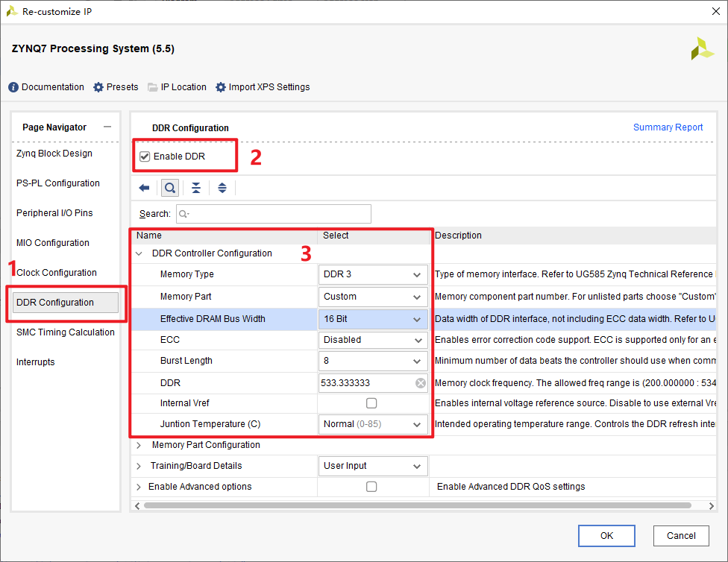Expand the Enable Advanced options section

(x=139, y=487)
